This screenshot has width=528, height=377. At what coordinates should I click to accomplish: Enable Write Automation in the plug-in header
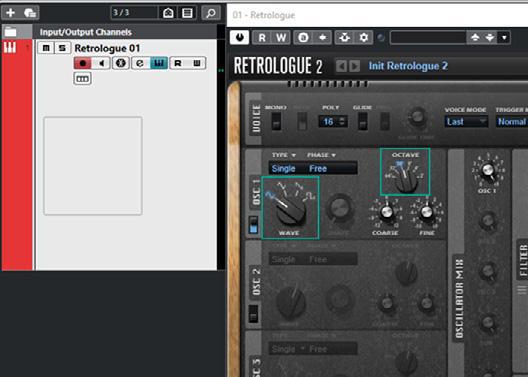(280, 37)
